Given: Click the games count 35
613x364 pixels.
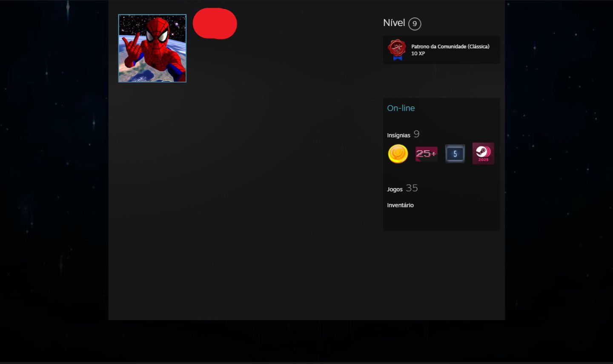Looking at the screenshot, I should [x=412, y=188].
